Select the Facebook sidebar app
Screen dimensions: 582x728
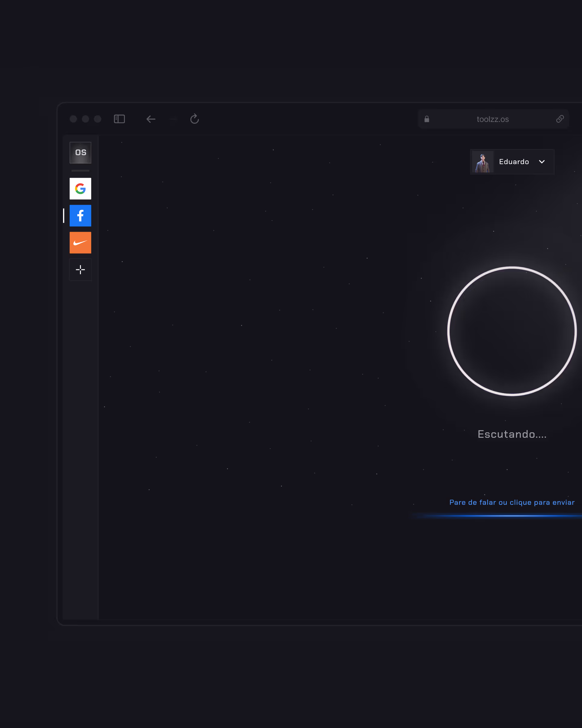pos(80,215)
